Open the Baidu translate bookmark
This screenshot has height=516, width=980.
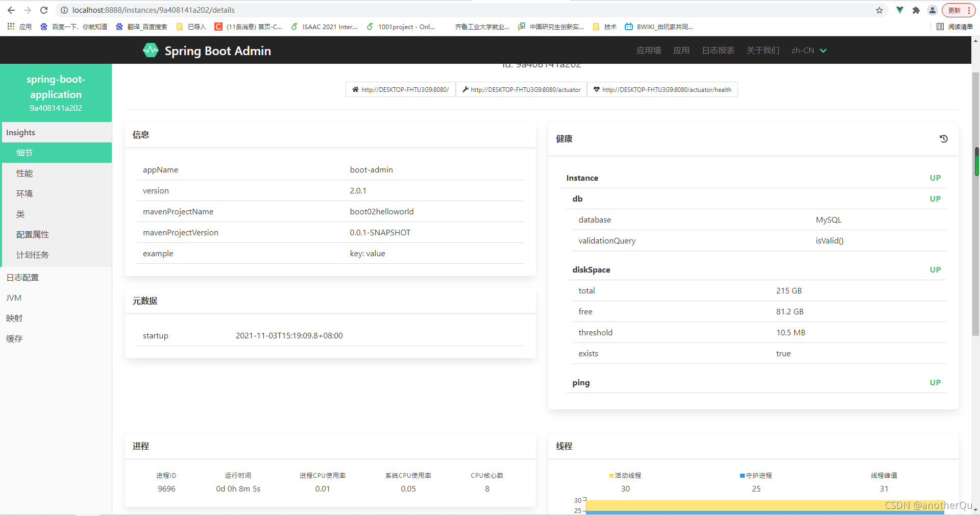(141, 27)
